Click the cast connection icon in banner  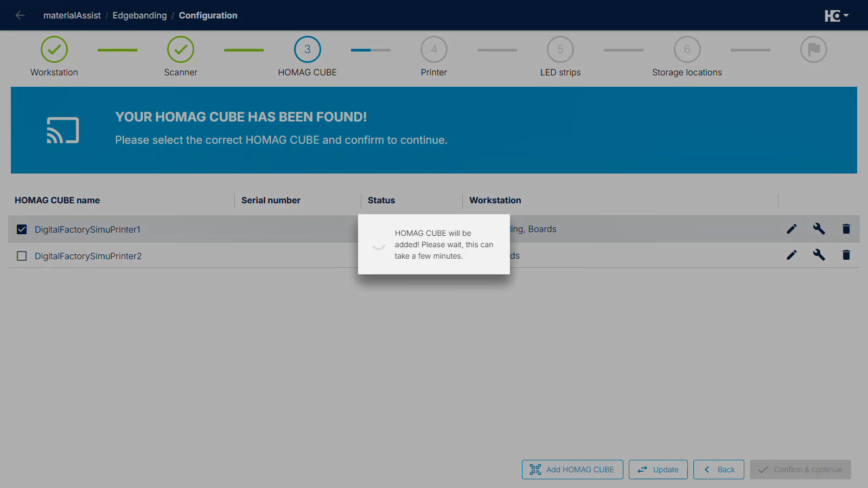point(63,130)
